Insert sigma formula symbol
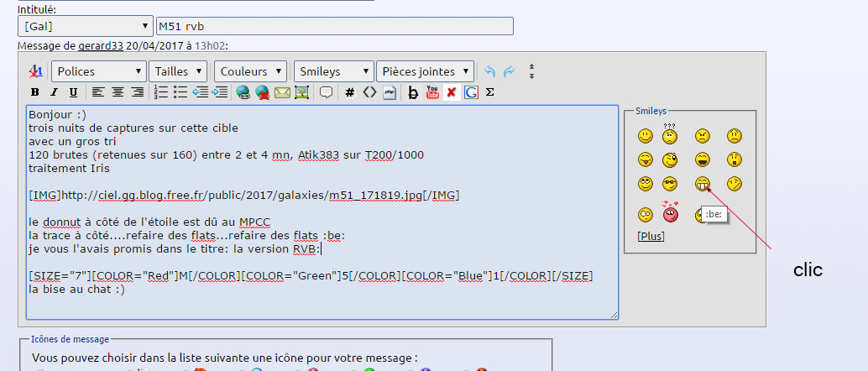The image size is (868, 371). click(x=490, y=92)
